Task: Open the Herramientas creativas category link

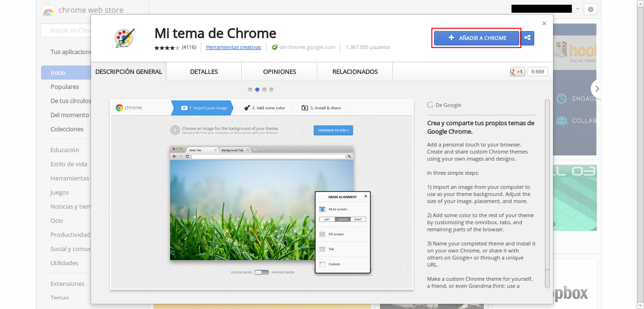Action: 233,47
